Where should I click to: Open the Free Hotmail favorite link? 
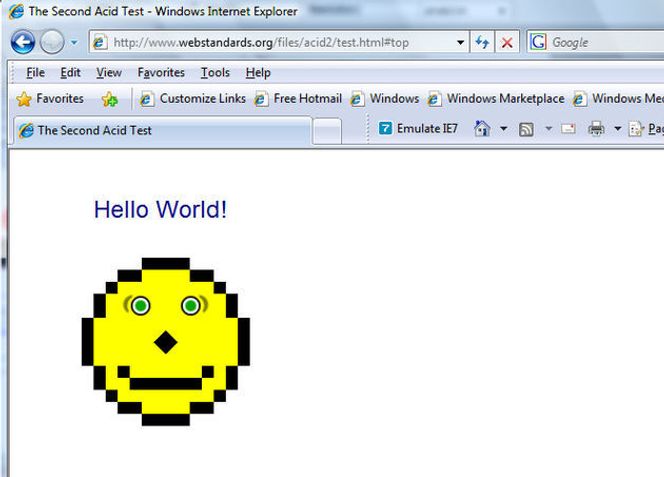point(298,99)
